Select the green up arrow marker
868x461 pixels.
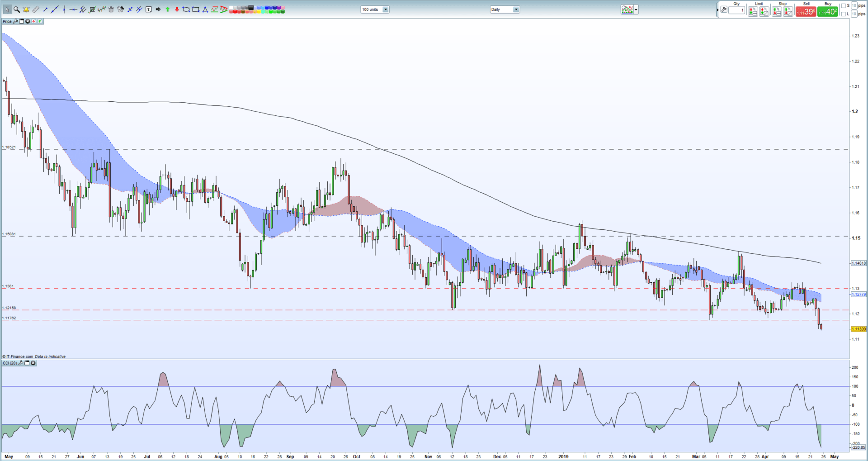click(x=168, y=9)
